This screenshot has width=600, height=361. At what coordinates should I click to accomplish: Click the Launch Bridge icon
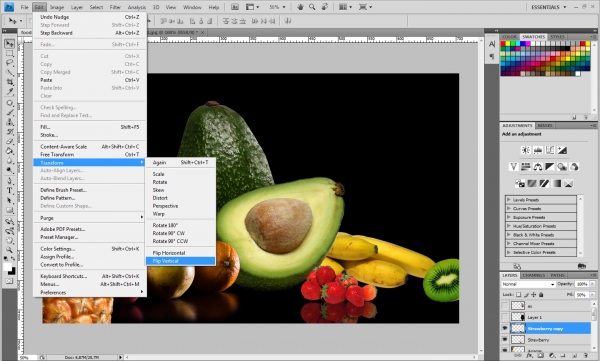(x=235, y=7)
